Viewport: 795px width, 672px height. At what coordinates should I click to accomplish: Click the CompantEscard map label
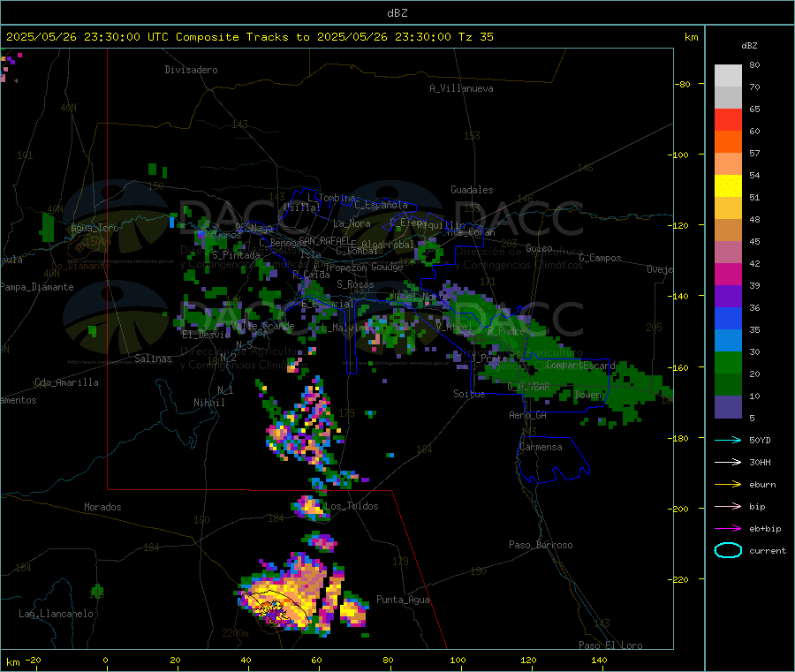[580, 365]
